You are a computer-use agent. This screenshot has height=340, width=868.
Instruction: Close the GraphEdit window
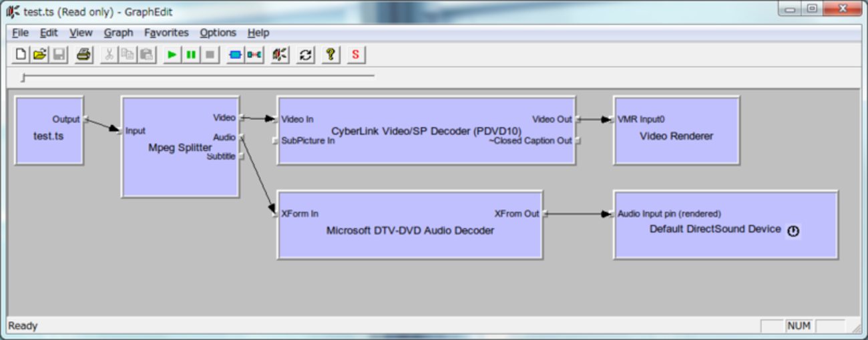click(841, 9)
